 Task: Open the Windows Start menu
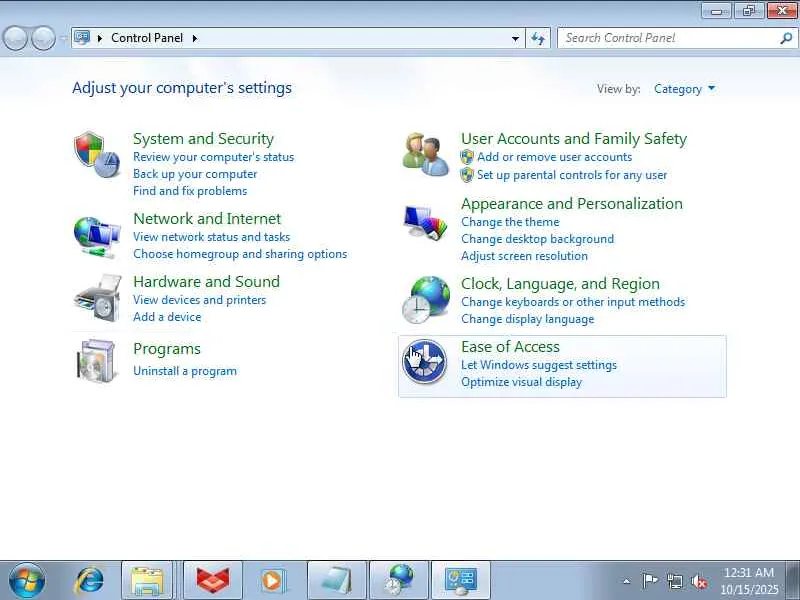(27, 581)
